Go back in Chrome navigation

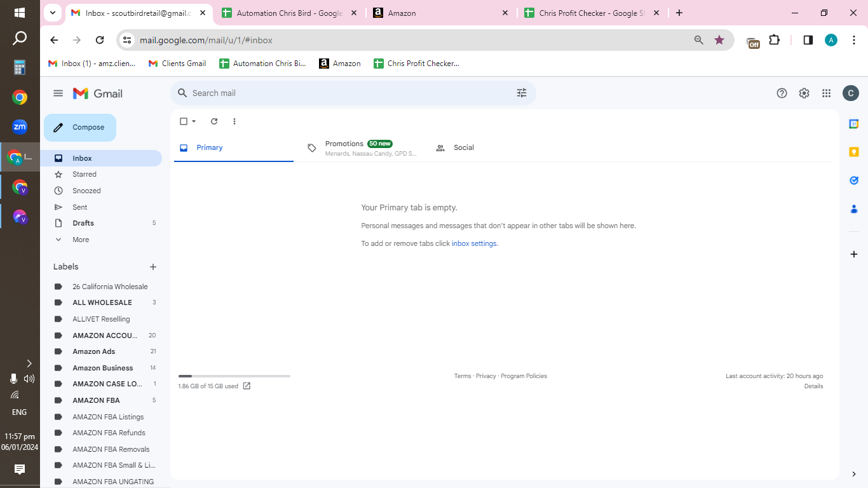tap(54, 40)
